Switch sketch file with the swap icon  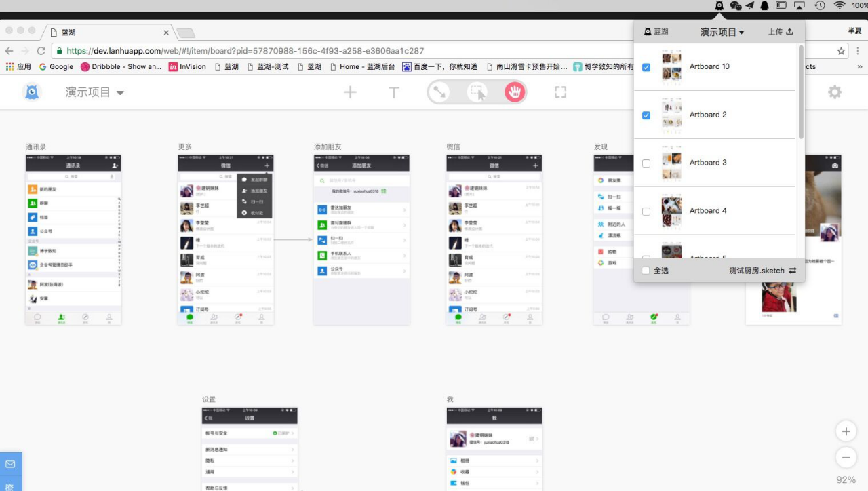(792, 271)
